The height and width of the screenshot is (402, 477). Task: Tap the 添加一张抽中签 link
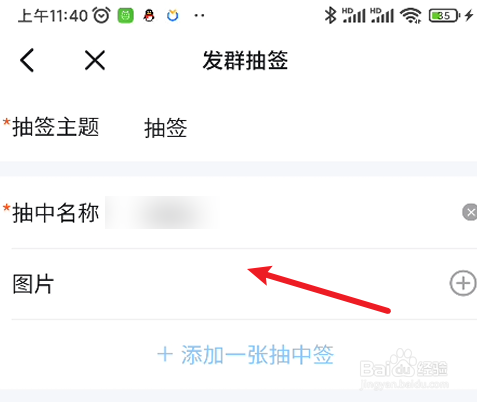[x=245, y=354]
